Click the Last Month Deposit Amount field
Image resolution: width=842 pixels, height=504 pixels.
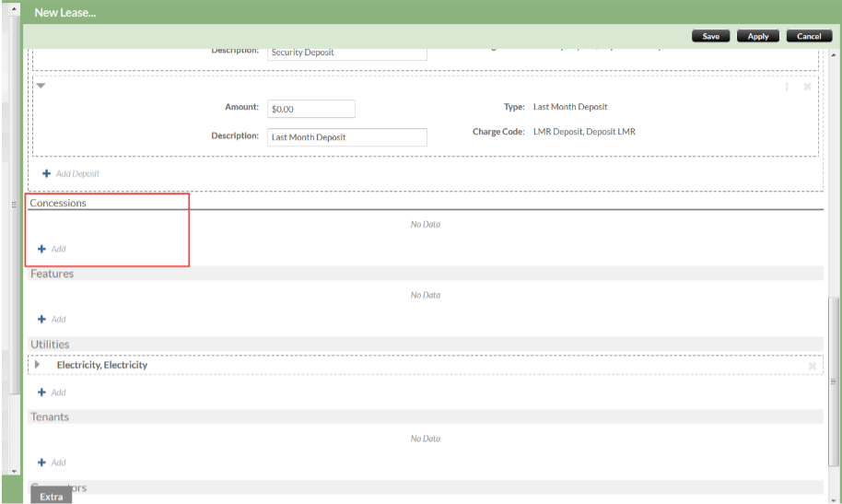pos(310,109)
